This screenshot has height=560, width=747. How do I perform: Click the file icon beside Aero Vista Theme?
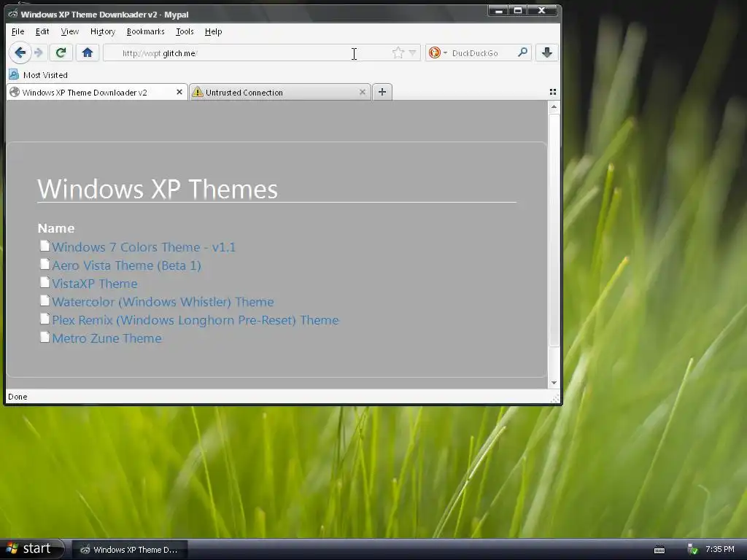[44, 264]
